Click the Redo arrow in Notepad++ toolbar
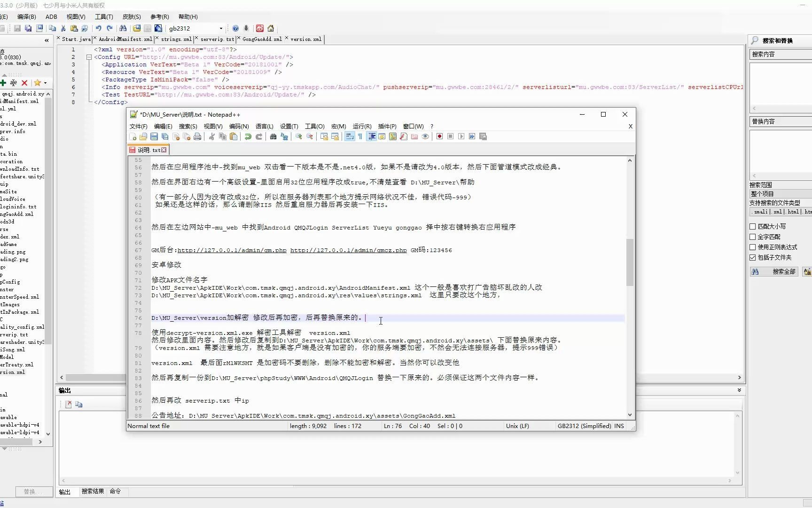812x508 pixels. [259, 137]
